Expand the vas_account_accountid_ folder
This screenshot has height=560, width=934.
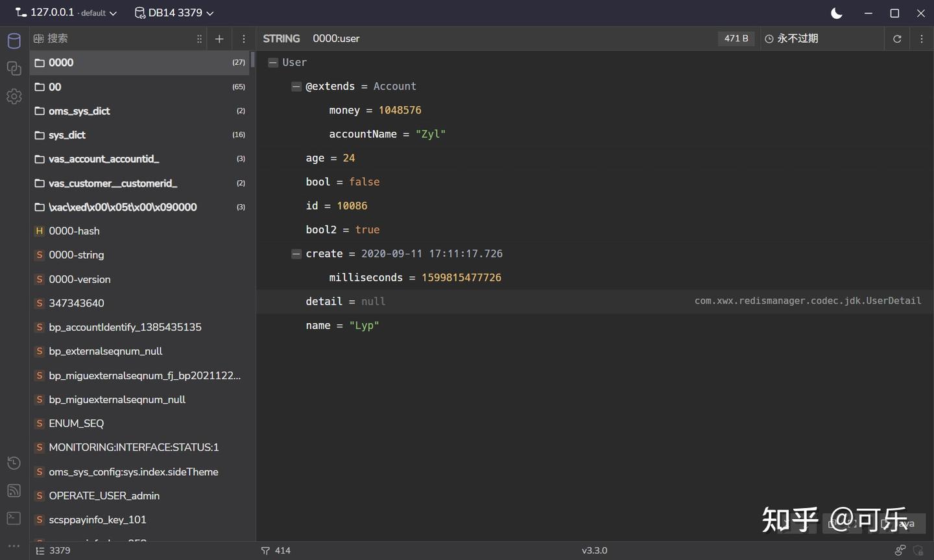pyautogui.click(x=140, y=159)
